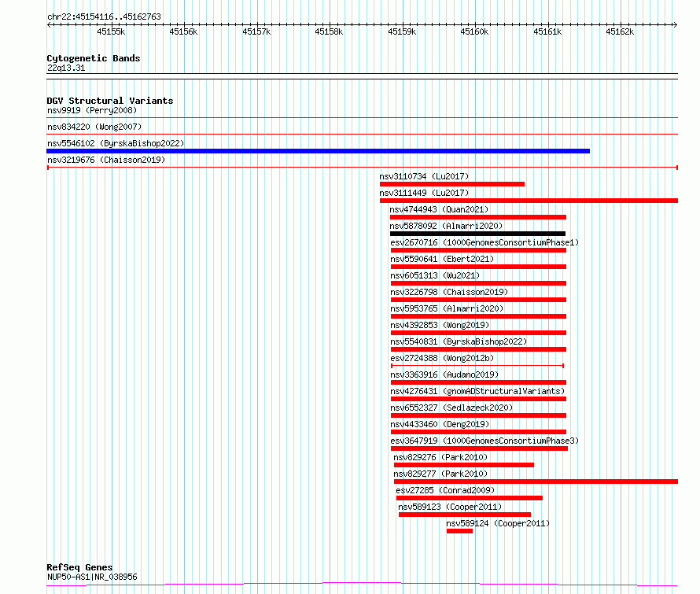This screenshot has width=700, height=594.
Task: Open variant nsv4276431 (gnomADStructuralVariants)
Action: tap(477, 391)
